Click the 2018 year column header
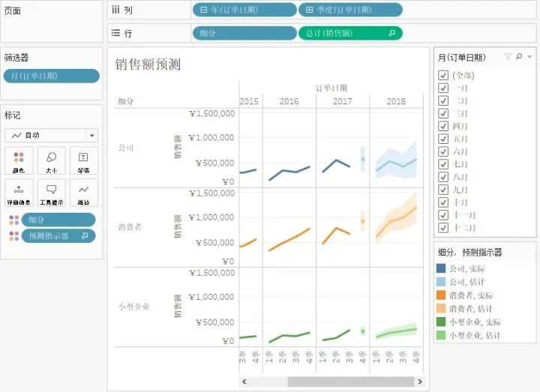The width and height of the screenshot is (540, 392). coord(396,101)
